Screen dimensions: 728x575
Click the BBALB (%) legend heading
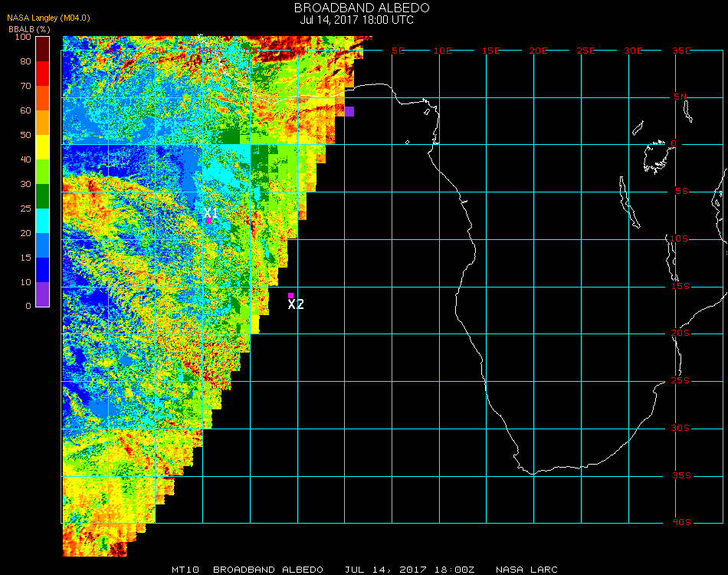tap(31, 28)
